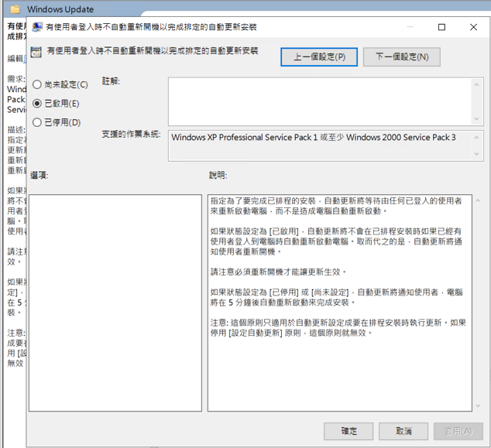The image size is (491, 448).
Task: Go to 上一個設定(P) previous setting
Action: 319,57
